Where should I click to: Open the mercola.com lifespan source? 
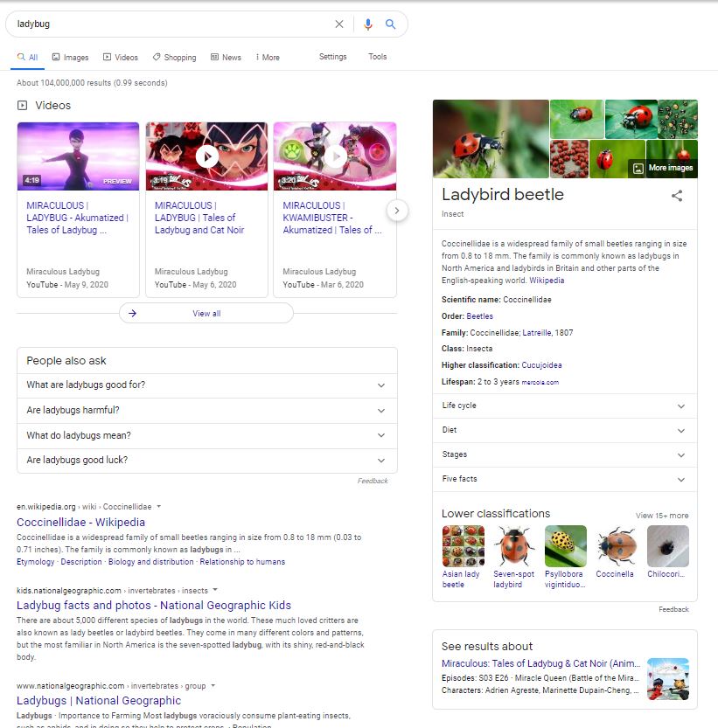[x=540, y=383]
